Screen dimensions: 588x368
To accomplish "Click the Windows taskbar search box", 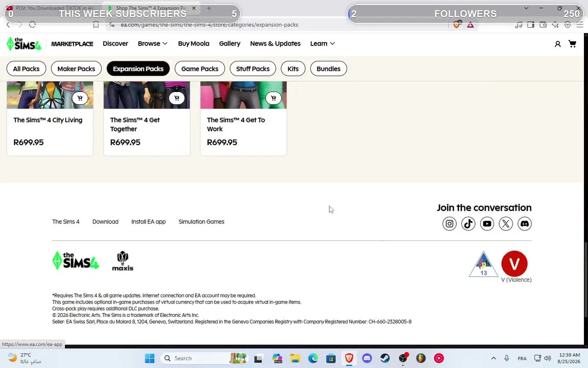I will coord(205,358).
